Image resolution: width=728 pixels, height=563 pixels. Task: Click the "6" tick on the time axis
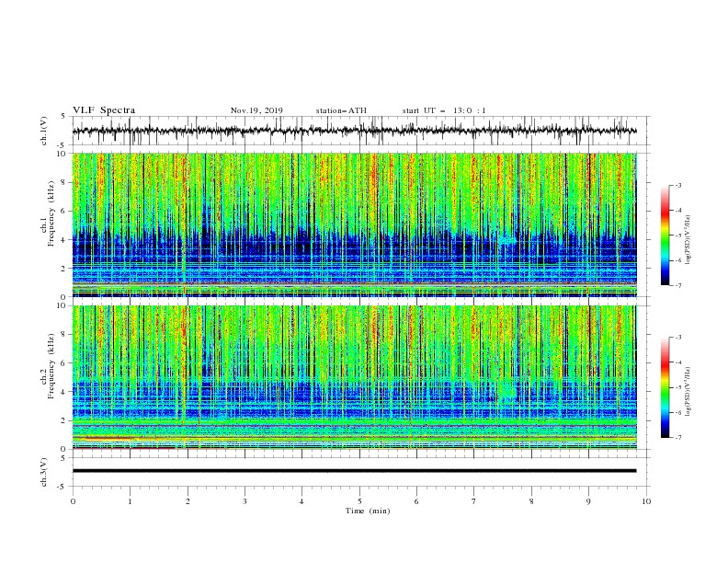[x=416, y=501]
